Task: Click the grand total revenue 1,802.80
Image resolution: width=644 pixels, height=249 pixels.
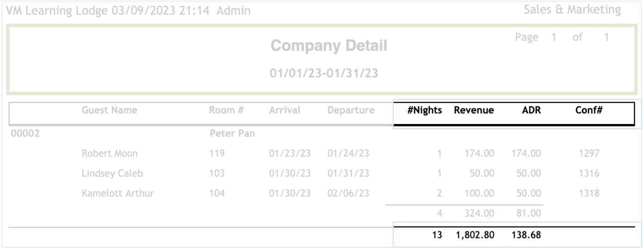Action: pos(475,235)
